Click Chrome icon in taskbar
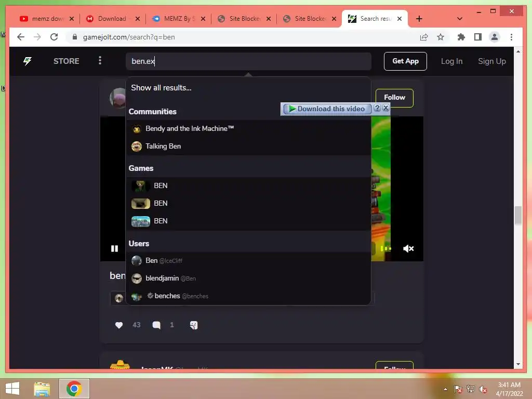This screenshot has width=532, height=399. click(74, 389)
